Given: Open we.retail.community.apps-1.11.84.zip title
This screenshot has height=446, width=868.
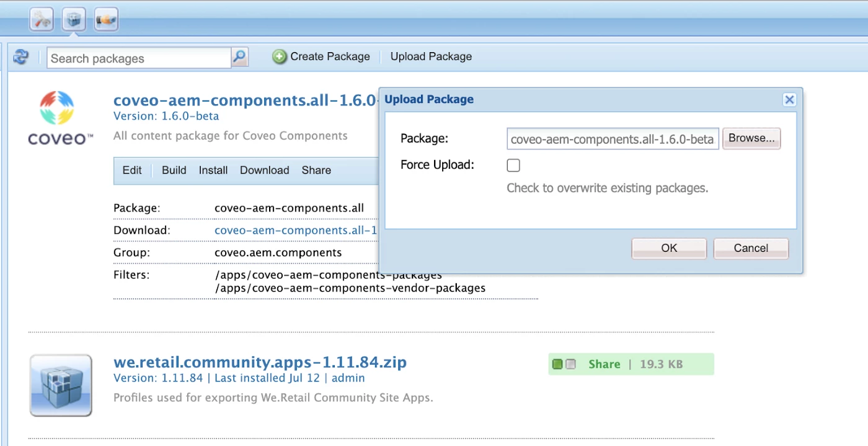Looking at the screenshot, I should click(260, 362).
